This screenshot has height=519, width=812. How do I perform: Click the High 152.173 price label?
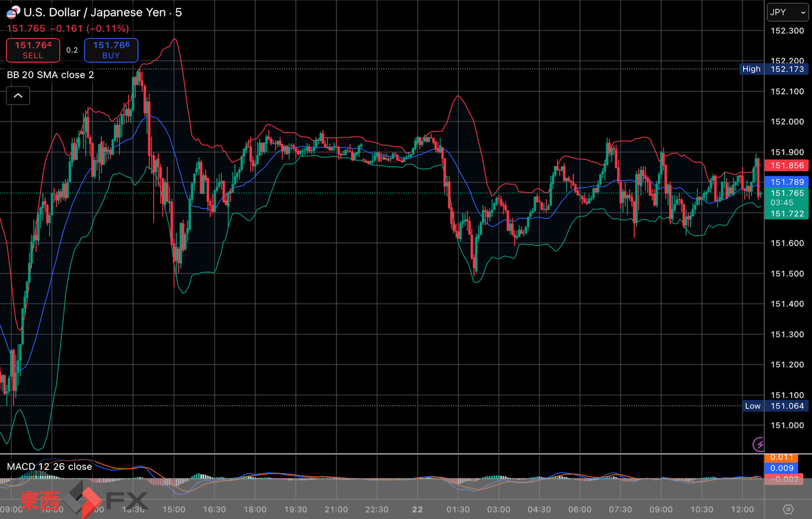pyautogui.click(x=774, y=69)
